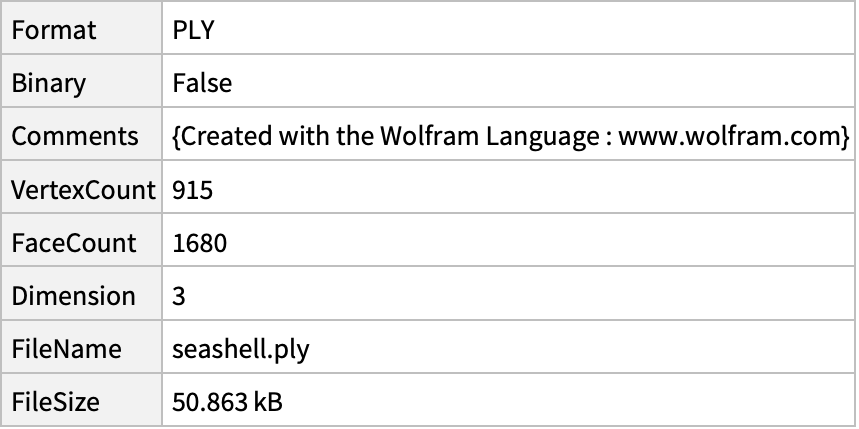
Task: Click the Format label cell
Action: 82,28
